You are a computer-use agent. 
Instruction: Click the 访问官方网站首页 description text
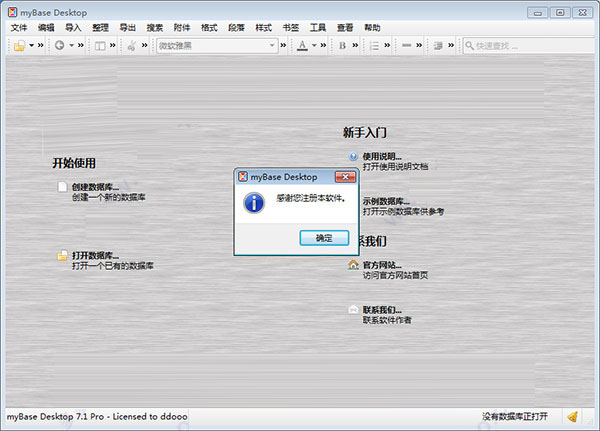(x=395, y=275)
